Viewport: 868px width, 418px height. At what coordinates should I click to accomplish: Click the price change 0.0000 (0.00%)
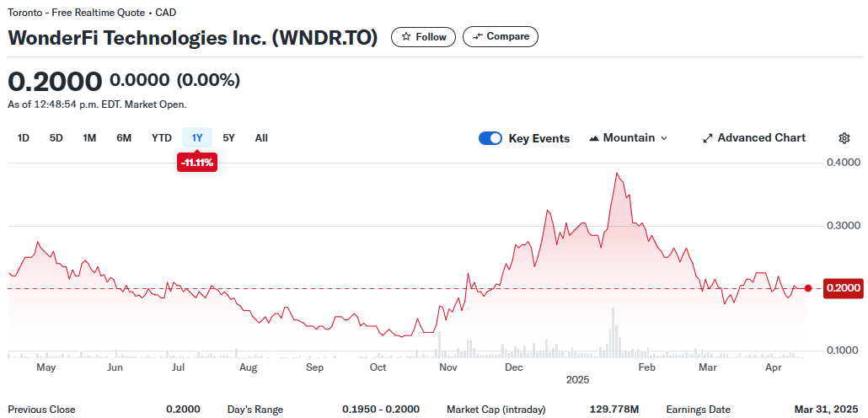pos(175,81)
